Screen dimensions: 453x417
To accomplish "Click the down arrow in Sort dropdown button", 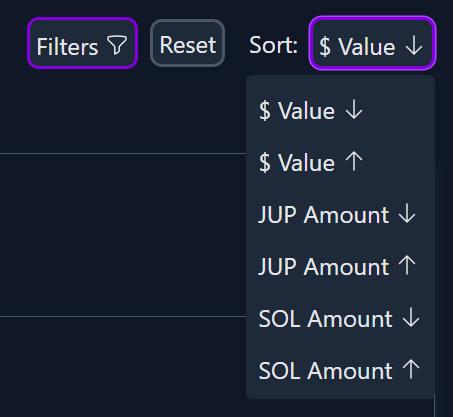I will click(414, 46).
